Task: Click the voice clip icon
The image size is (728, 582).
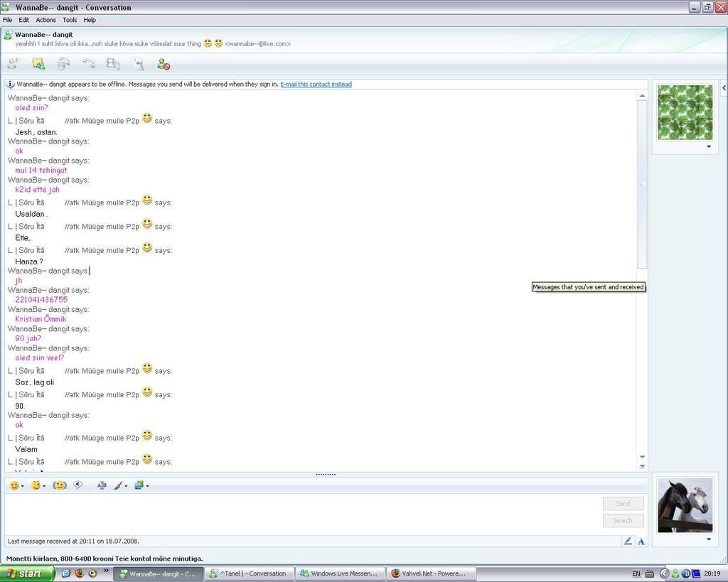Action: click(x=78, y=485)
